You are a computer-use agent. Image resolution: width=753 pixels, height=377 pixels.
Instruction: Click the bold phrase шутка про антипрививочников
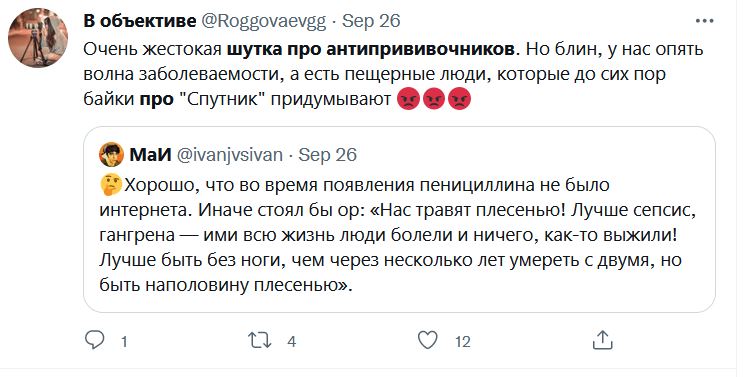point(372,49)
